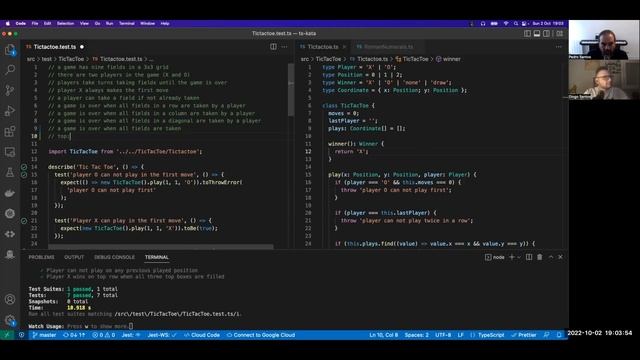Switch to the PROBLEMS panel tab
Viewport: 640px width, 360px height.
[x=42, y=257]
